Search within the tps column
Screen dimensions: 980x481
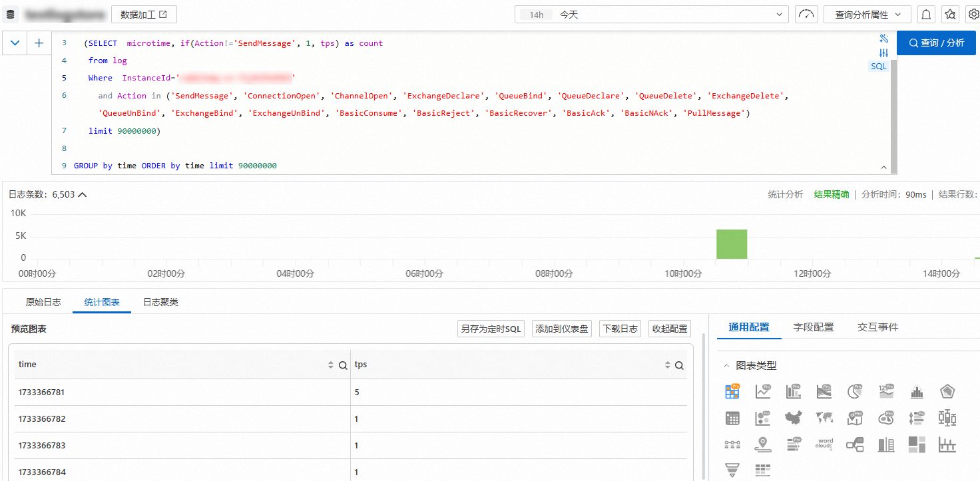tap(679, 365)
